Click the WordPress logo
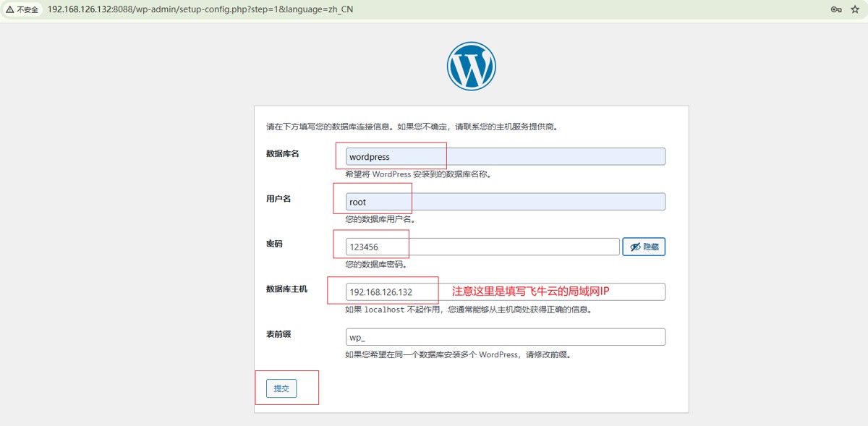The image size is (868, 426). tap(472, 66)
